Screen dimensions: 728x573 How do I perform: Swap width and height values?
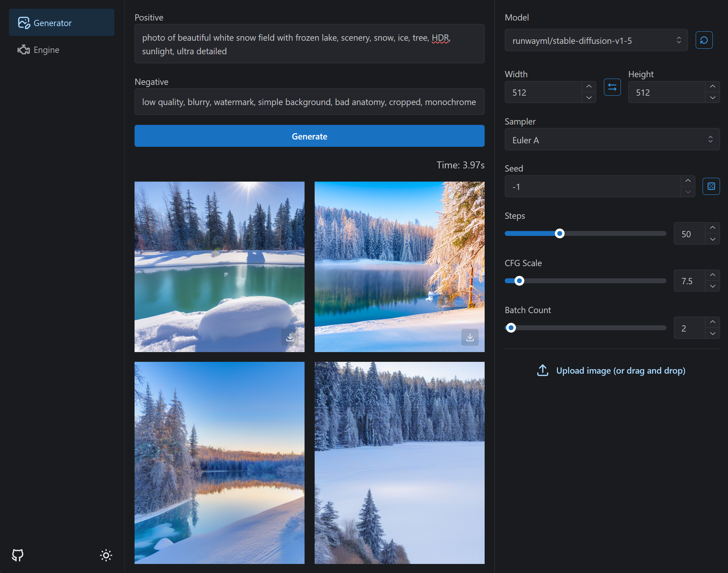[x=612, y=87]
